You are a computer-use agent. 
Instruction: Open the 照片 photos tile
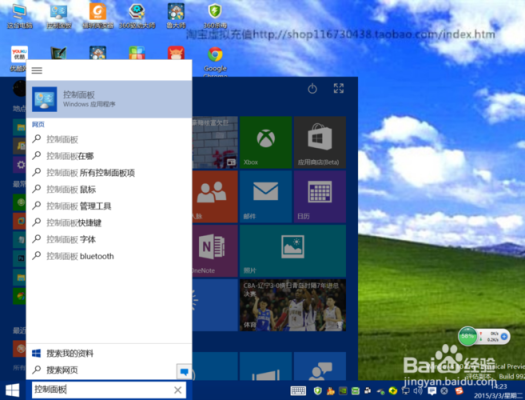(x=293, y=251)
